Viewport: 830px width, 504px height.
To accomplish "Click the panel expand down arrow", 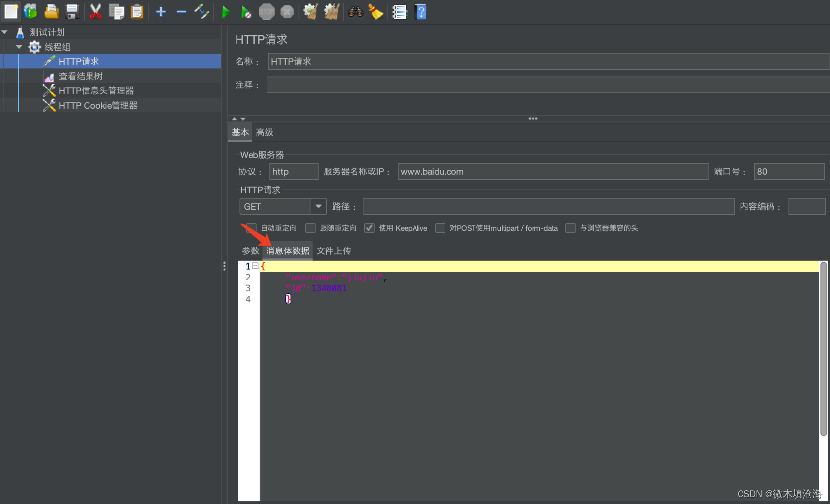I will tap(243, 119).
